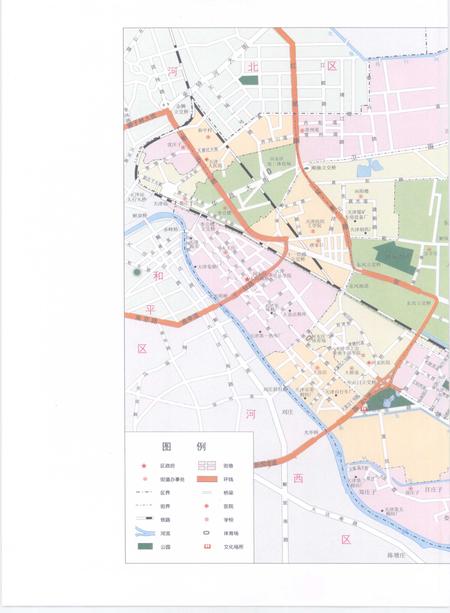Click the legend title character 图
The height and width of the screenshot is (613, 450).
[167, 446]
